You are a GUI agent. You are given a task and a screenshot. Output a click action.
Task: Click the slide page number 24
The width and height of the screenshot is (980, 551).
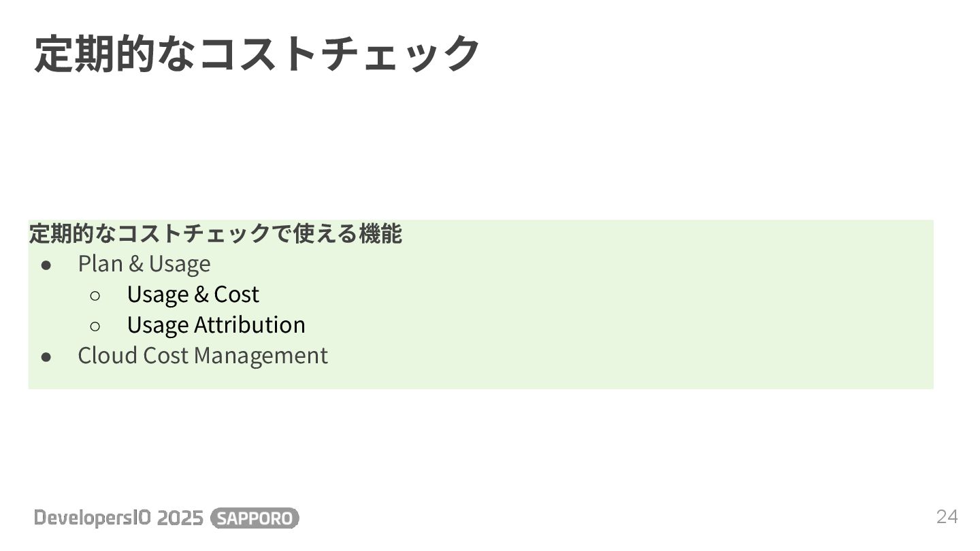coord(947,517)
